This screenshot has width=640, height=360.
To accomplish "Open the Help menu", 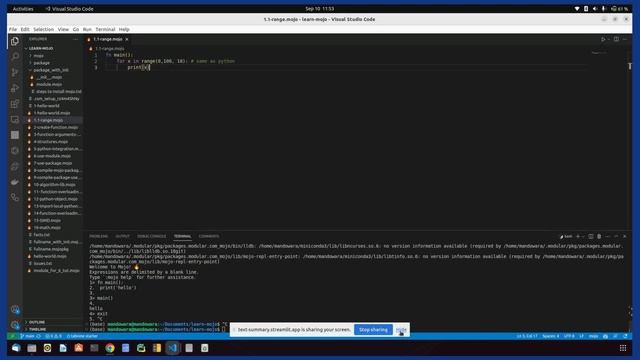I will coord(124,29).
